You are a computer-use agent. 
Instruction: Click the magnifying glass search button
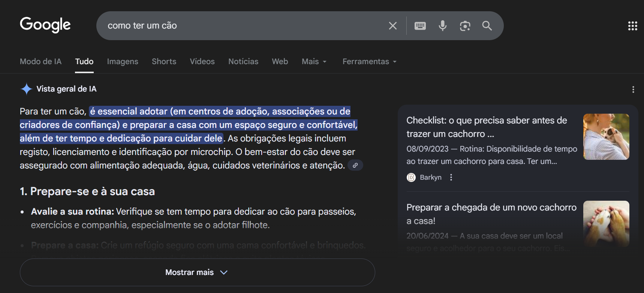pos(487,26)
